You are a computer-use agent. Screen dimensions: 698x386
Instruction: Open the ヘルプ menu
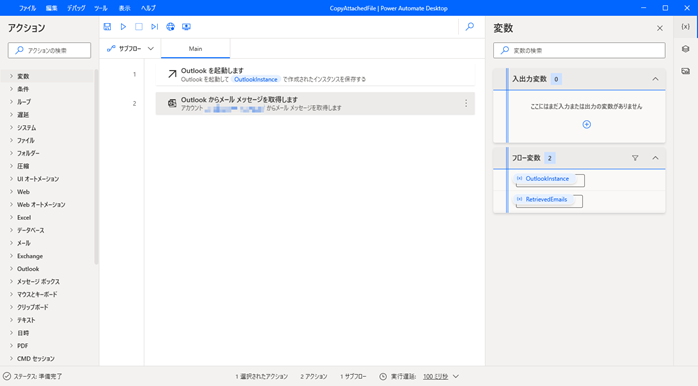148,8
